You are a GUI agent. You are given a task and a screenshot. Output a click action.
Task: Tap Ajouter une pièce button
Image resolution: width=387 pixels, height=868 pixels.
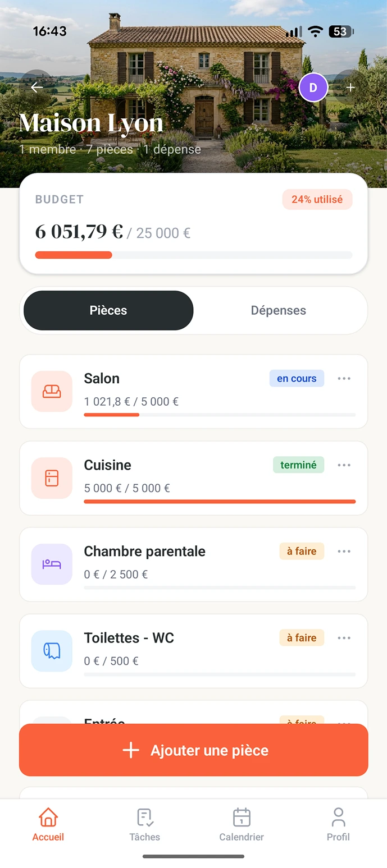tap(194, 750)
